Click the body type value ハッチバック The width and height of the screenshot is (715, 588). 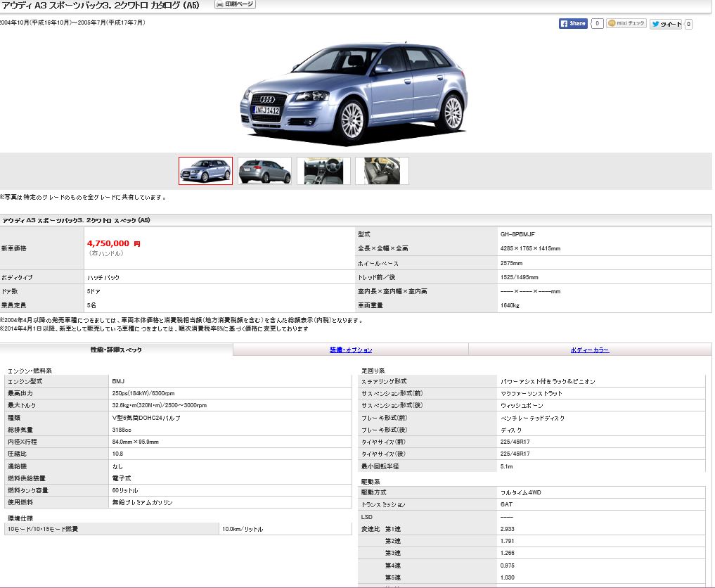click(x=103, y=277)
